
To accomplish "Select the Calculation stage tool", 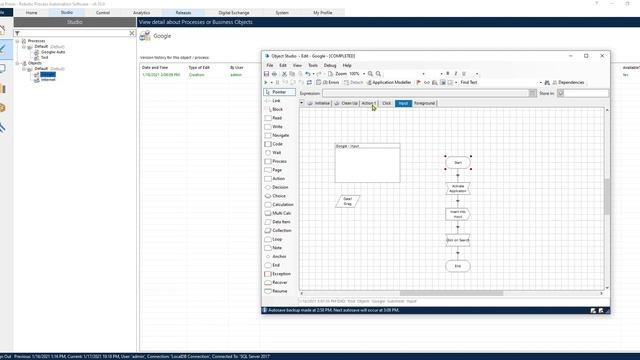I will pyautogui.click(x=279, y=204).
